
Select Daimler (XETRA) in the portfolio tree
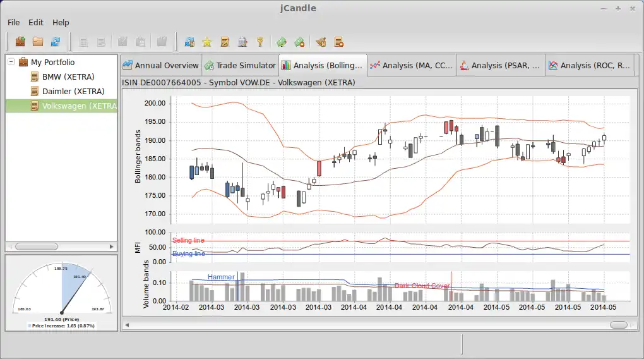[x=73, y=91]
